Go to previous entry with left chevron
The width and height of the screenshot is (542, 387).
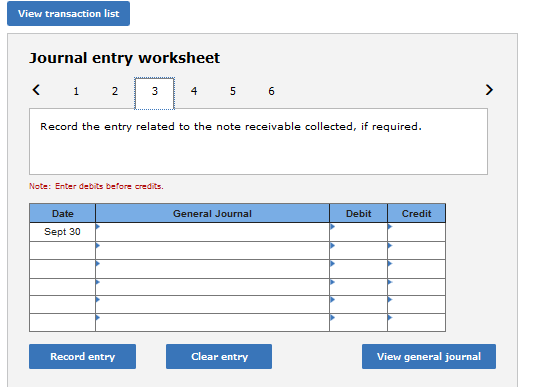pos(36,90)
